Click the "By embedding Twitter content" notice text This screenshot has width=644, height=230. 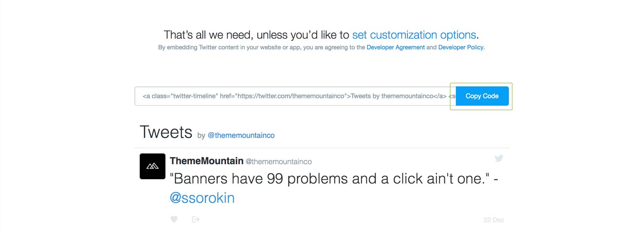click(261, 47)
